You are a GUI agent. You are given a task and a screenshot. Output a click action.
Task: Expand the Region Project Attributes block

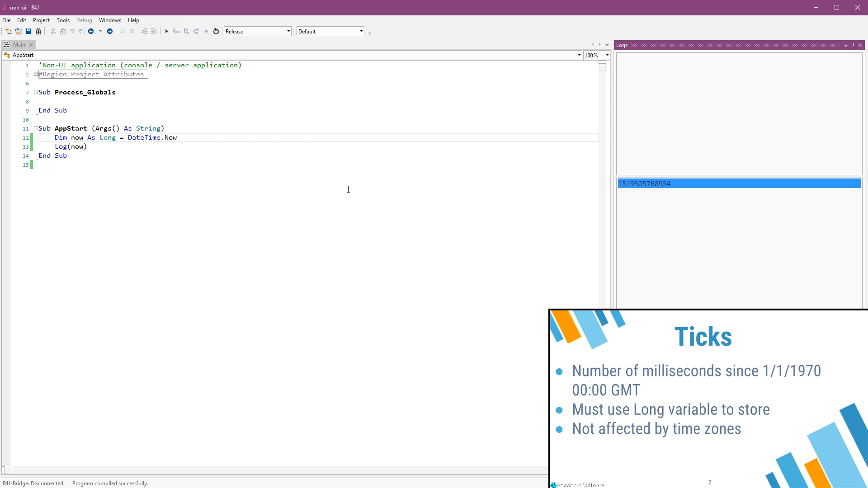[36, 74]
